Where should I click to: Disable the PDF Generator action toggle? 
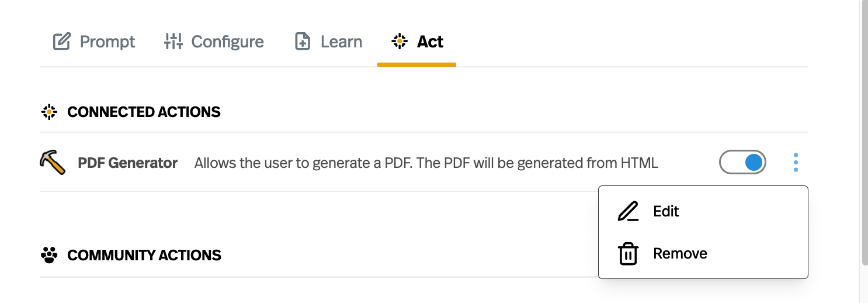point(742,163)
